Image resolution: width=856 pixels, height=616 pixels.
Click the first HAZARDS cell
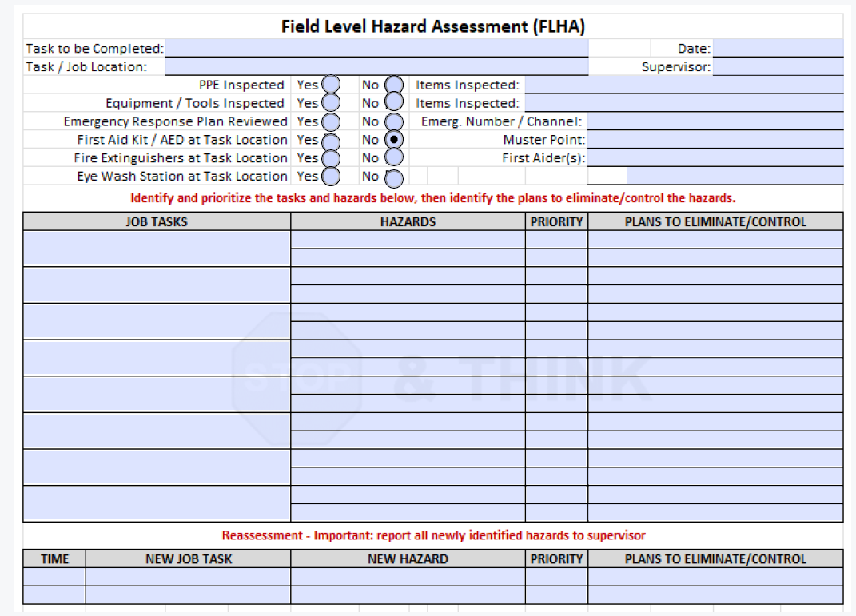[x=409, y=239]
